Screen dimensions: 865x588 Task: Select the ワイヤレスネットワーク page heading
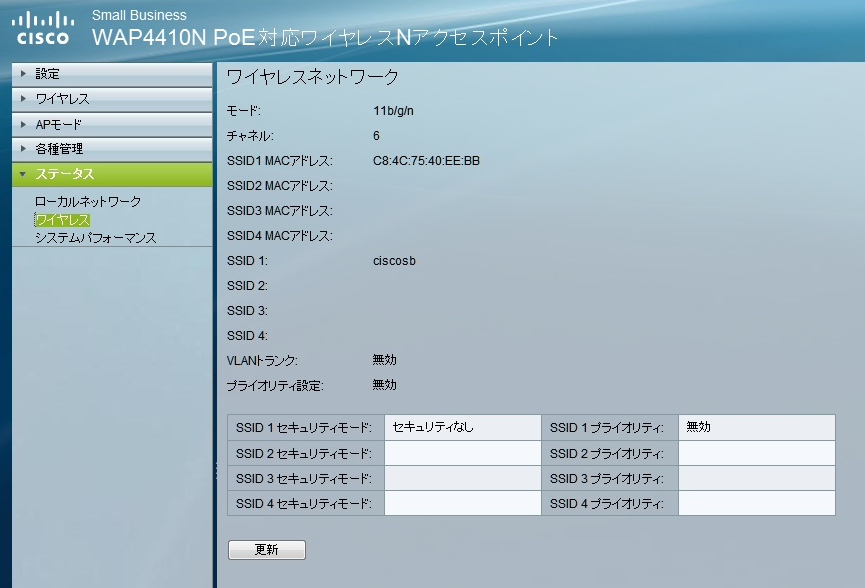tap(312, 77)
